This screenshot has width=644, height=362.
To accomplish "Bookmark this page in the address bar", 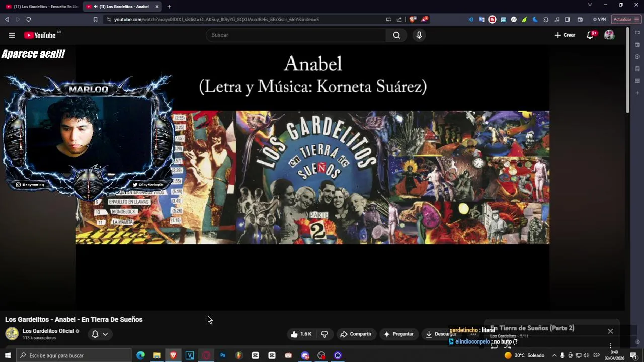I will (96, 20).
